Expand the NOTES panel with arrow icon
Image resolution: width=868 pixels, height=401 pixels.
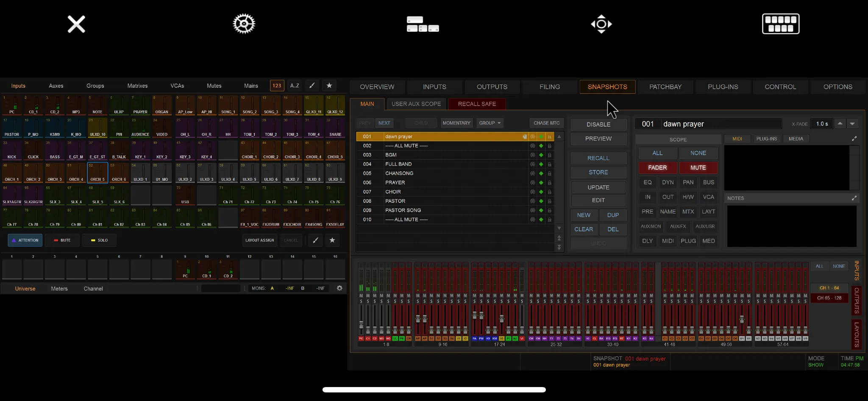click(x=854, y=198)
